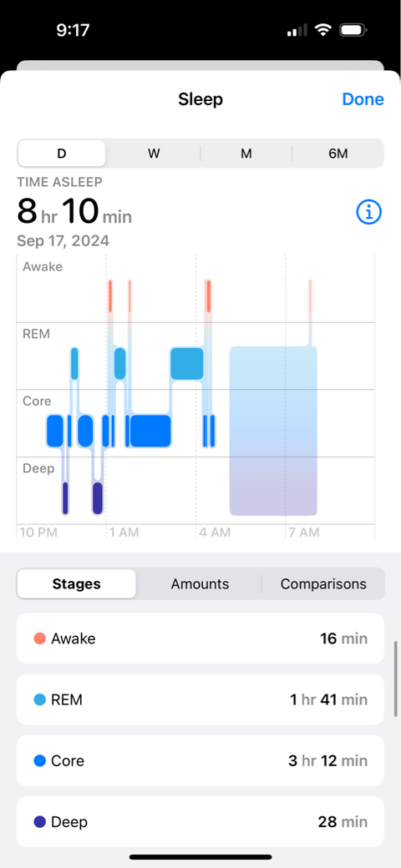The height and width of the screenshot is (868, 401).
Task: Tap the light blue REM dot
Action: (39, 699)
